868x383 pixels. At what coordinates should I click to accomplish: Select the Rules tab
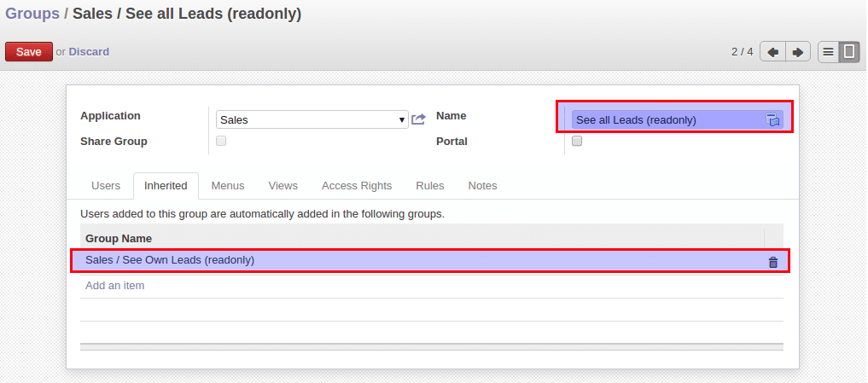(429, 186)
